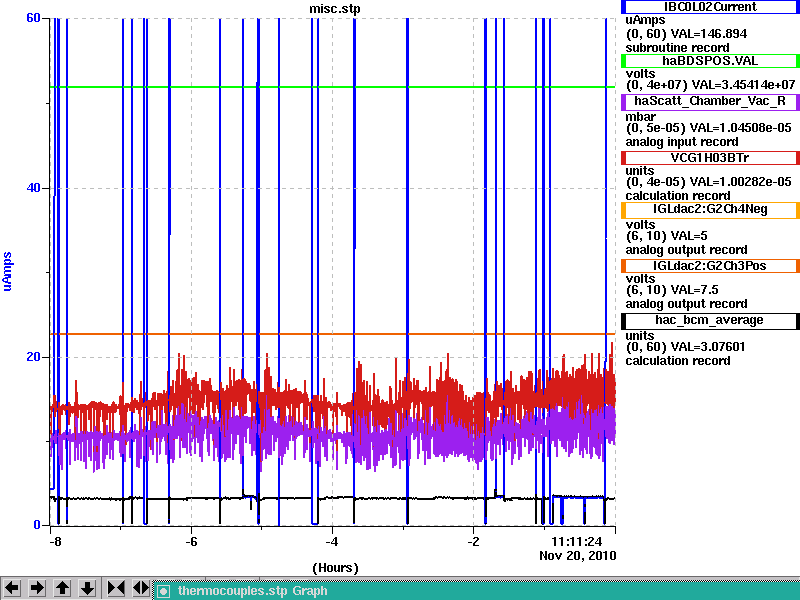Click the VAL=146.894 current reading
Image resolution: width=800 pixels, height=600 pixels.
(x=709, y=34)
